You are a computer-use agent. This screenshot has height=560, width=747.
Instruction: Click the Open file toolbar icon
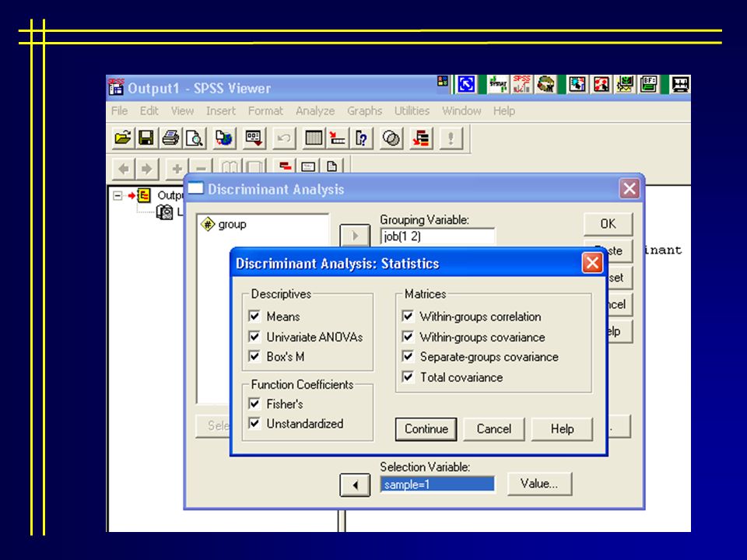click(x=123, y=138)
